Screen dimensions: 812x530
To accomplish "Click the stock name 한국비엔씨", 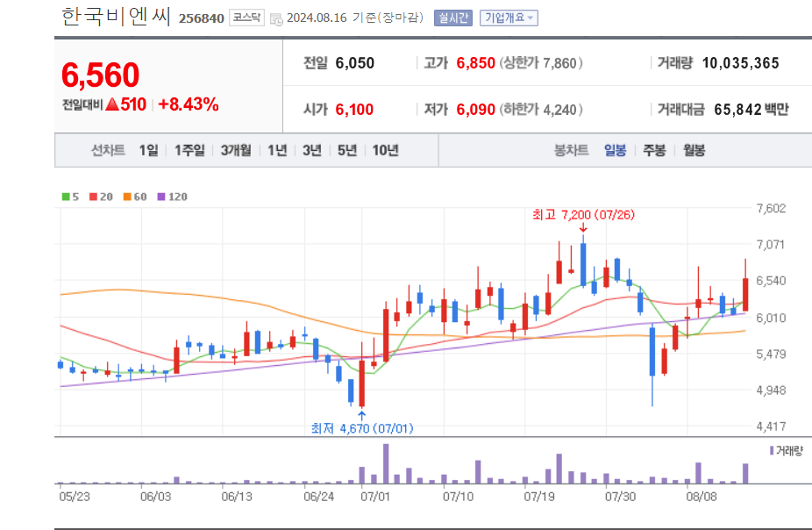I will [116, 17].
